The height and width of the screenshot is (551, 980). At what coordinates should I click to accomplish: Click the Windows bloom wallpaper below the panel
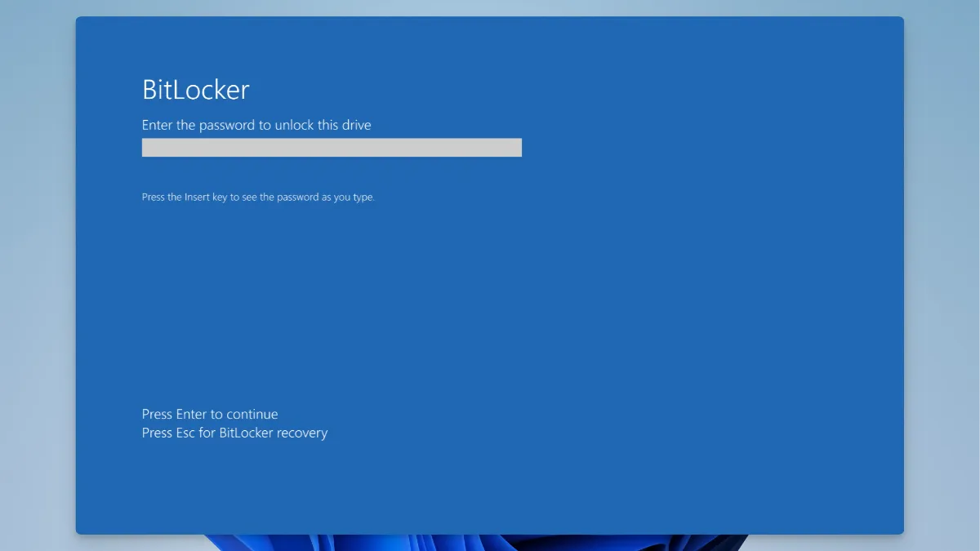[474, 543]
